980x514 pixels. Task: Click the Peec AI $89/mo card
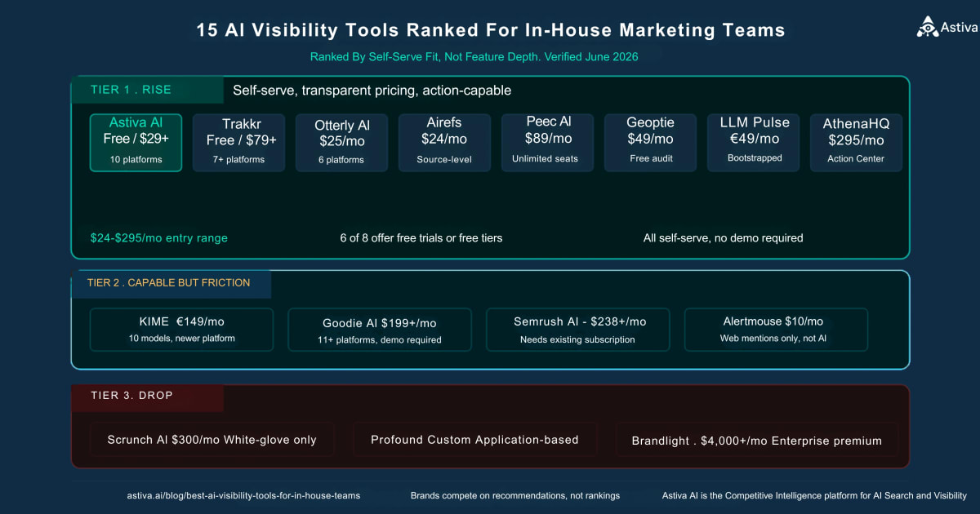point(547,143)
